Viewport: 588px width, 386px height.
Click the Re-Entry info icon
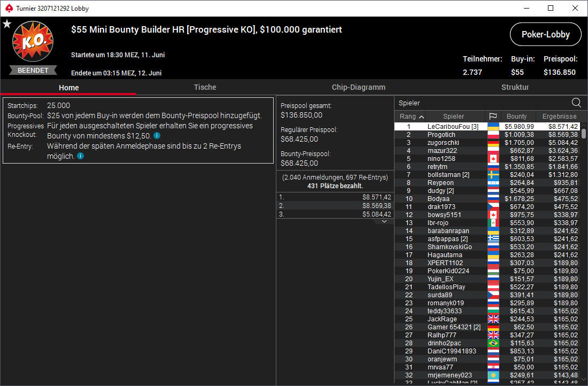point(81,156)
